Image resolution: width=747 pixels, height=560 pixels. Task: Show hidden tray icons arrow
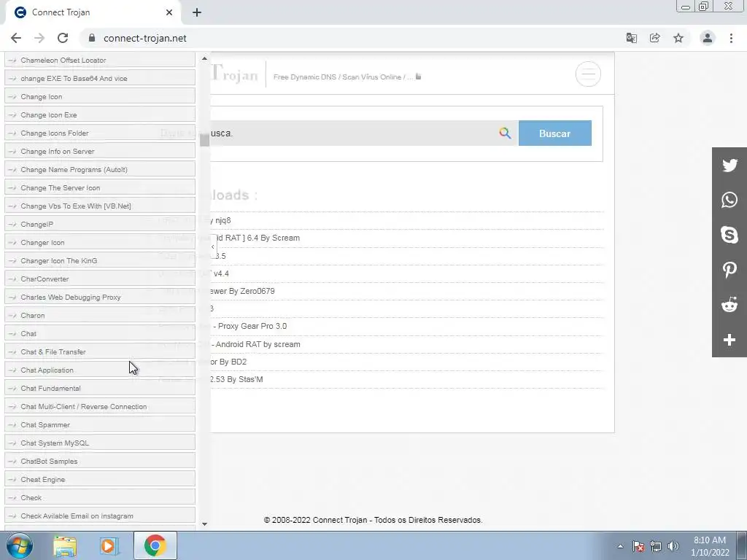tap(620, 547)
